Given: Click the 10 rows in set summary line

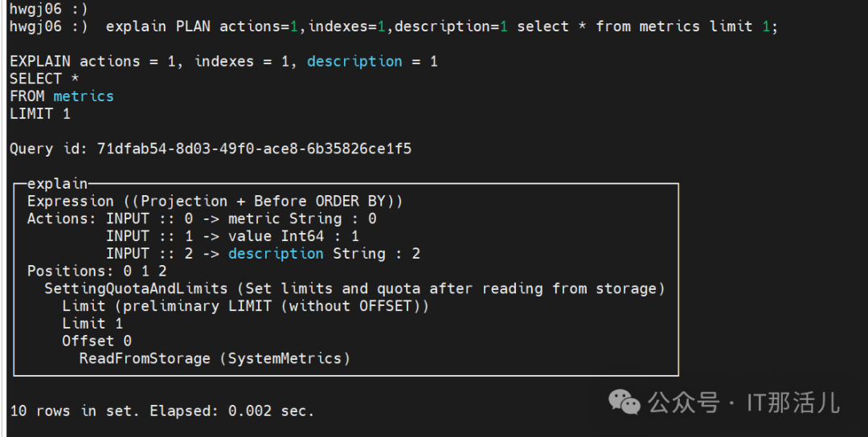Looking at the screenshot, I should (162, 410).
